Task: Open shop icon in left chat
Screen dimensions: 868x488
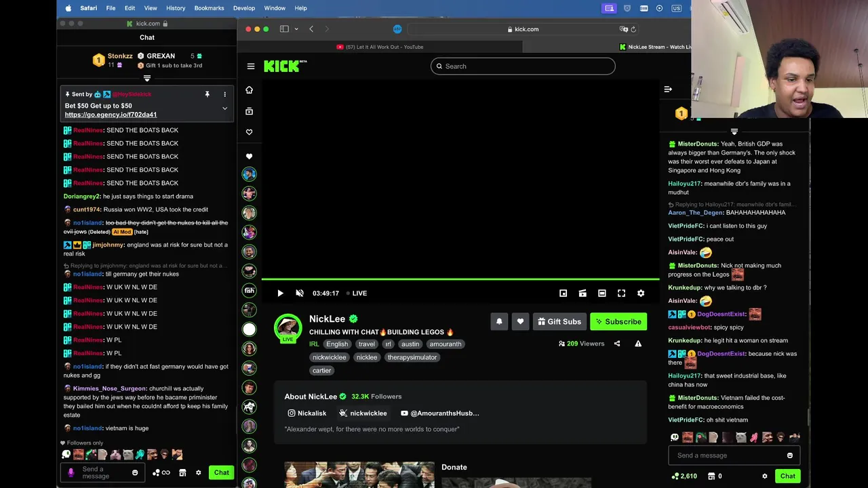Action: [182, 473]
